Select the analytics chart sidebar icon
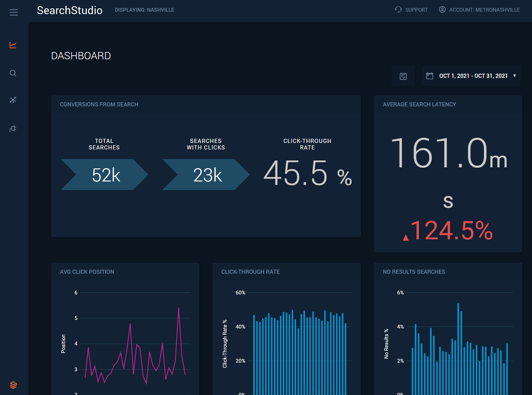The height and width of the screenshot is (395, 532). tap(13, 45)
